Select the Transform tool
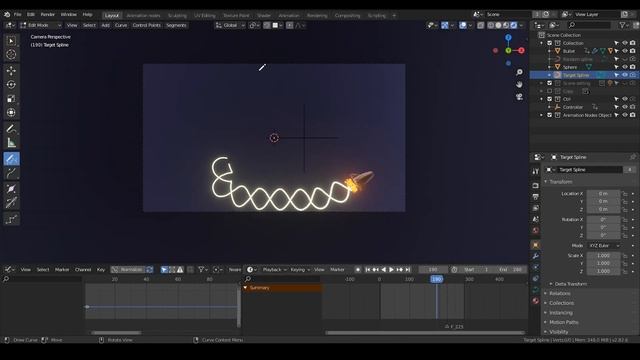Image resolution: width=640 pixels, height=360 pixels. pyautogui.click(x=11, y=112)
